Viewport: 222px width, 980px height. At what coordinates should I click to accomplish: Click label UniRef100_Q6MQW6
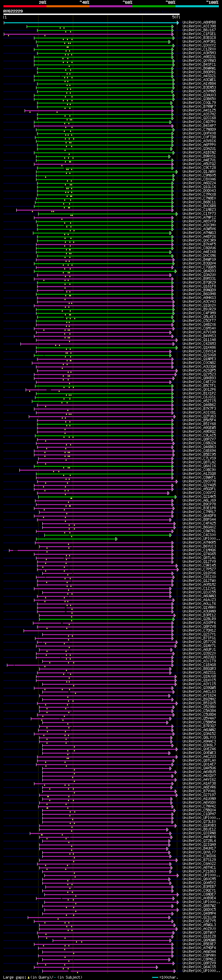199,941
